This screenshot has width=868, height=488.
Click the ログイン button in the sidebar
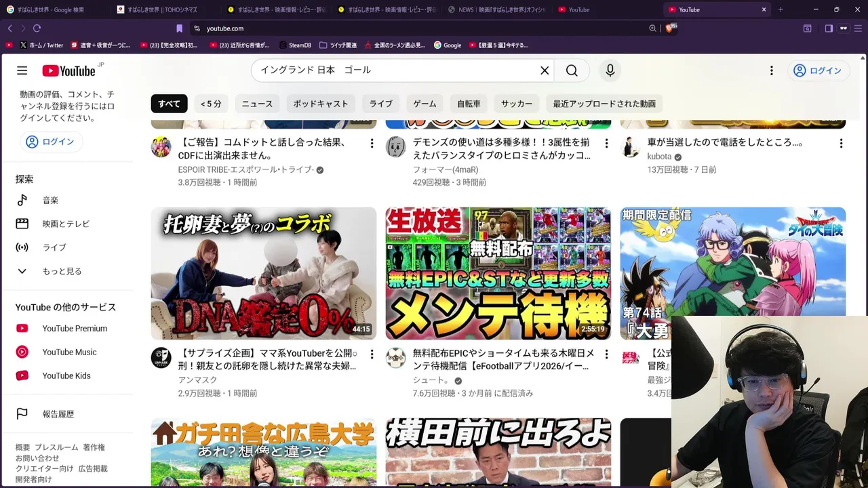point(51,142)
